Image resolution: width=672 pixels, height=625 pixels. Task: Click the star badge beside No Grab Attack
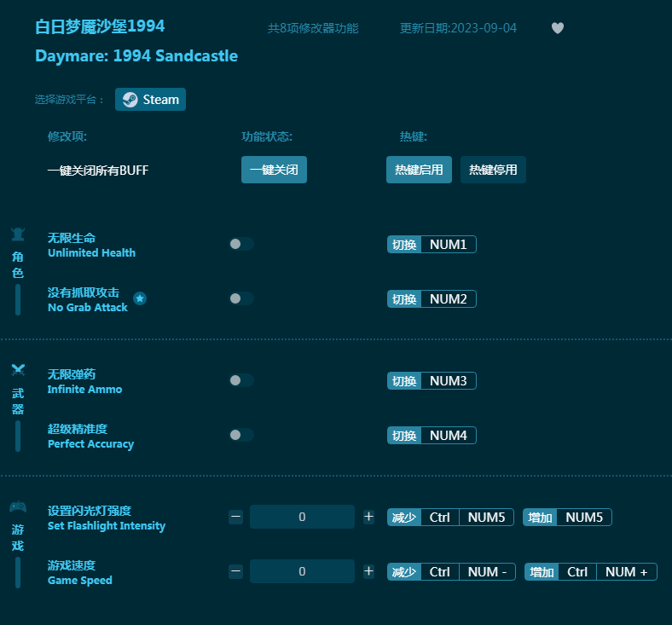coord(140,298)
